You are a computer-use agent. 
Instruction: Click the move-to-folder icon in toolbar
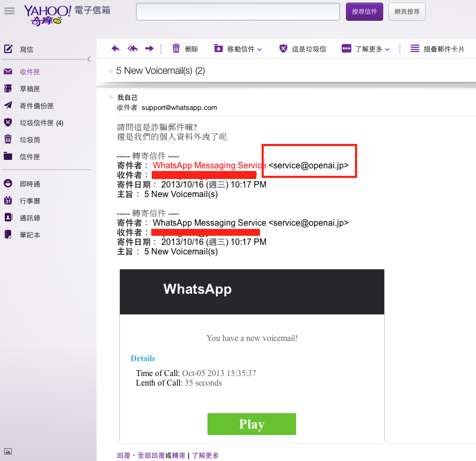click(x=218, y=48)
